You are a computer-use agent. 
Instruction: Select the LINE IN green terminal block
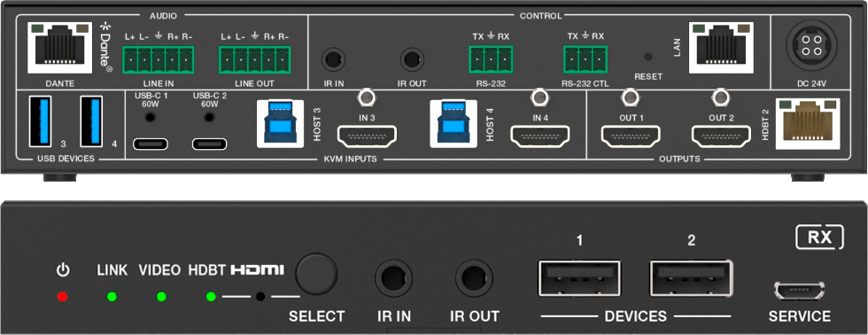pos(159,59)
